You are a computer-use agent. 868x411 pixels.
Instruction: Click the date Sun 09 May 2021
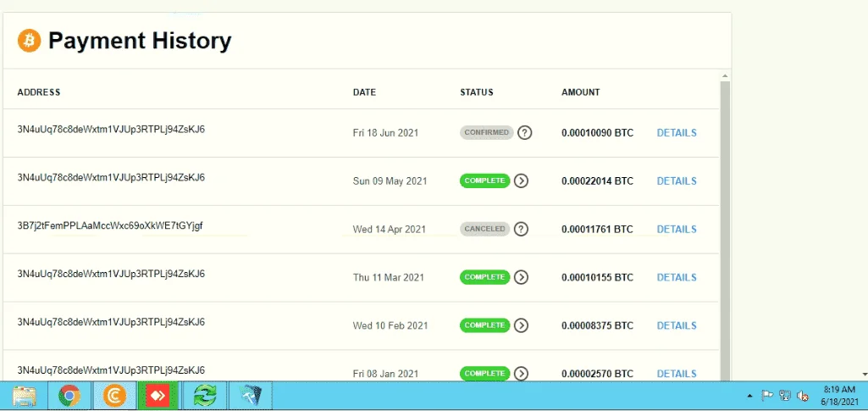pos(390,181)
